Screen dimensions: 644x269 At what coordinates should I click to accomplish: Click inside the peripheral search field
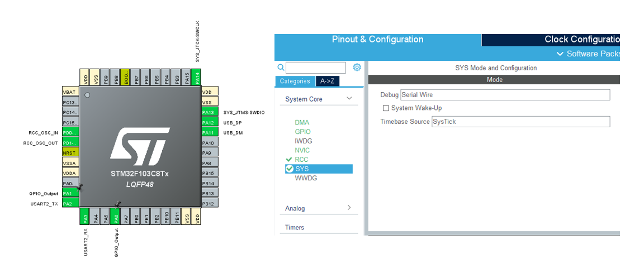[316, 68]
